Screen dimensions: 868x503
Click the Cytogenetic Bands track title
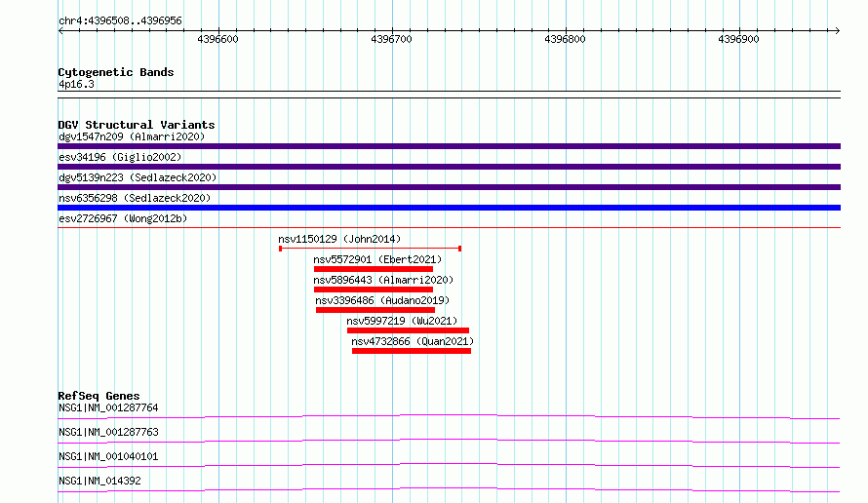pyautogui.click(x=116, y=72)
